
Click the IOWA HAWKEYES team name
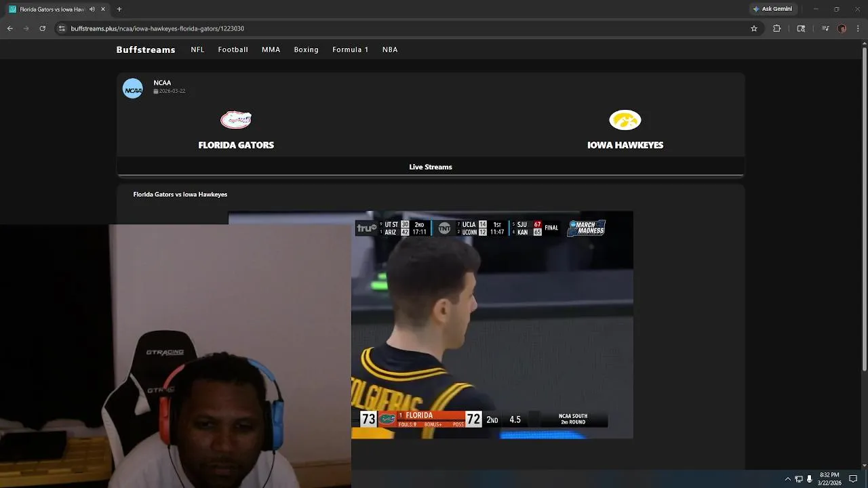pyautogui.click(x=625, y=145)
